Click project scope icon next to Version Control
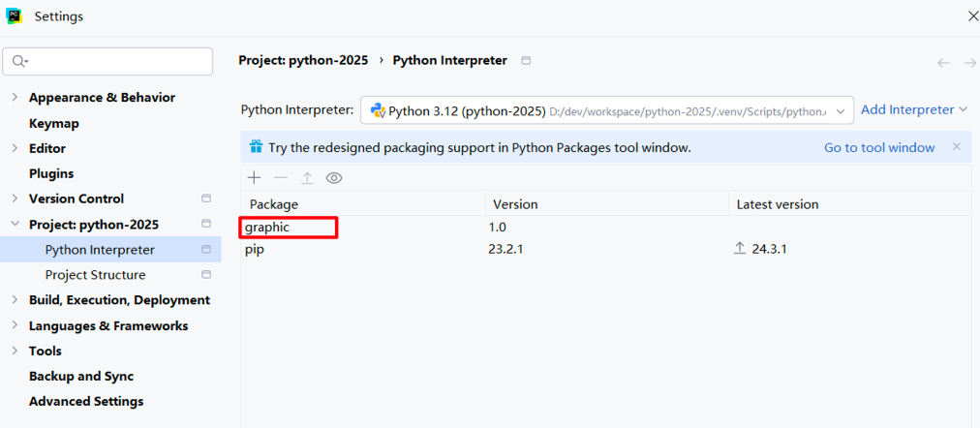The height and width of the screenshot is (428, 980). [205, 199]
